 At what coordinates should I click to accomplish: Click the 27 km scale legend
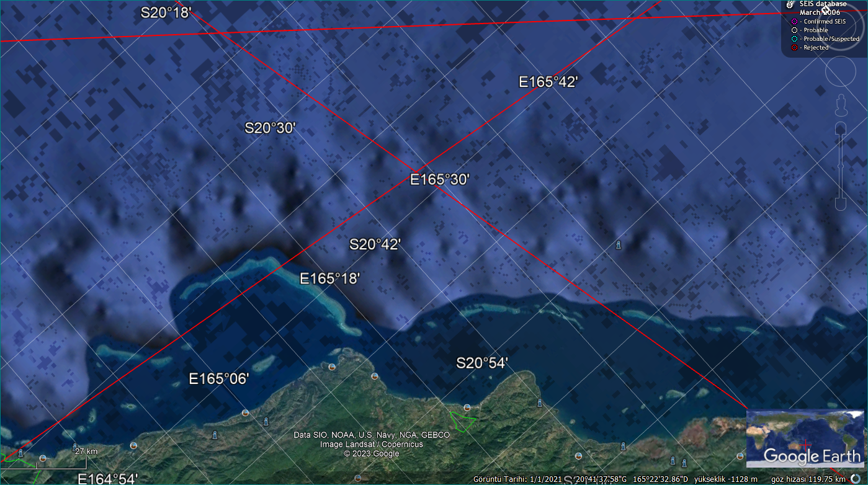pos(86,452)
